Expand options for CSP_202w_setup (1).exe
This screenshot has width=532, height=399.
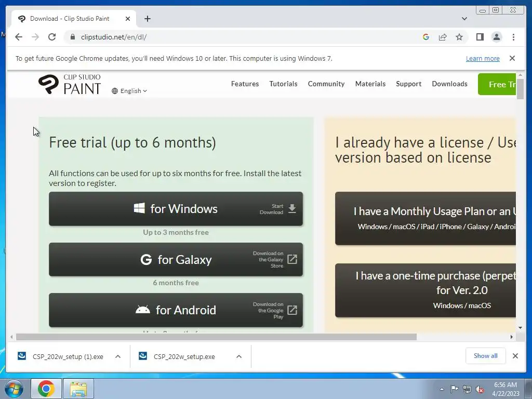(x=118, y=356)
